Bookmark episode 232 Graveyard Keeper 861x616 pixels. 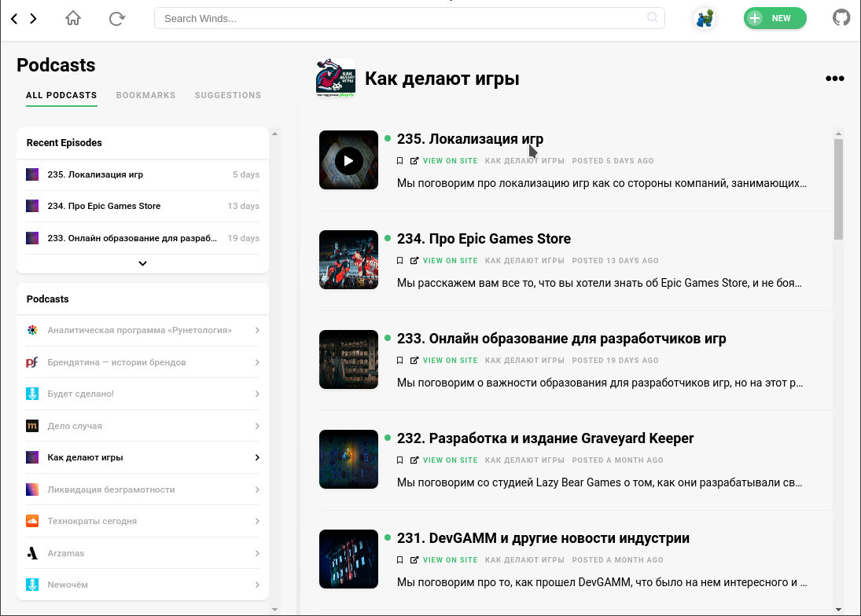pyautogui.click(x=399, y=460)
